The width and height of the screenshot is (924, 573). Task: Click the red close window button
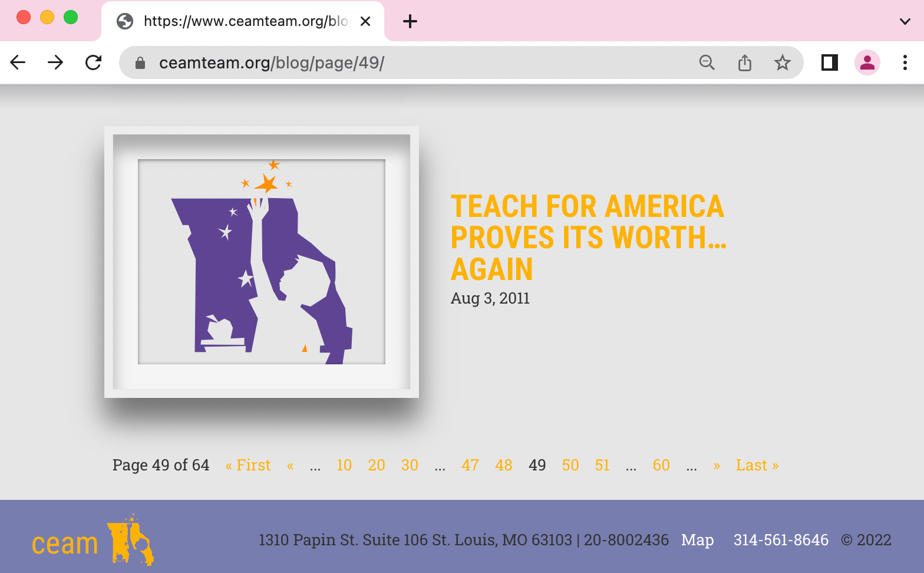(24, 17)
